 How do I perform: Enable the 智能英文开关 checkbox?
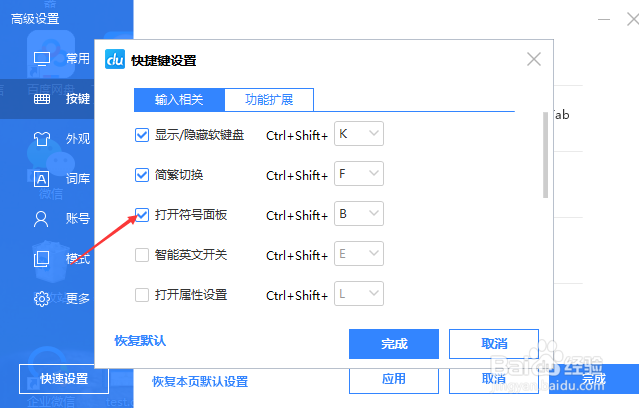142,255
